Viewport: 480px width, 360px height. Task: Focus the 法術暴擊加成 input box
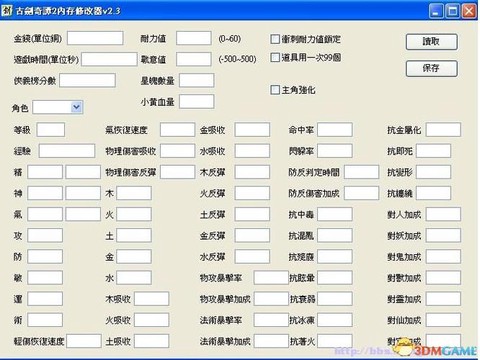tap(271, 341)
